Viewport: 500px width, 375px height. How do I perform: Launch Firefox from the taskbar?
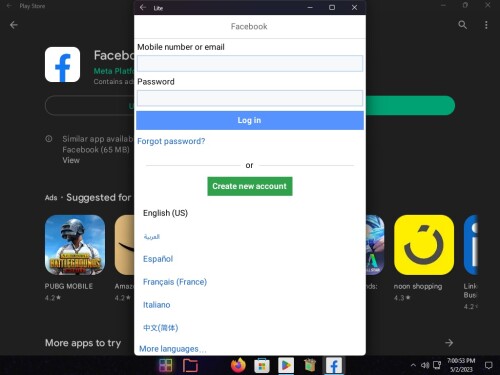click(x=238, y=365)
